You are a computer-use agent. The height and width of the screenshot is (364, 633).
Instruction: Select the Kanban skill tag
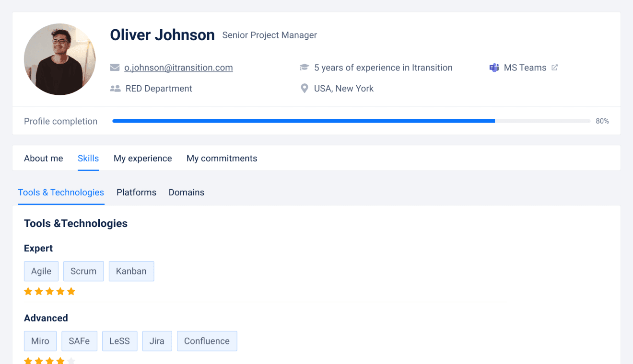coord(131,271)
